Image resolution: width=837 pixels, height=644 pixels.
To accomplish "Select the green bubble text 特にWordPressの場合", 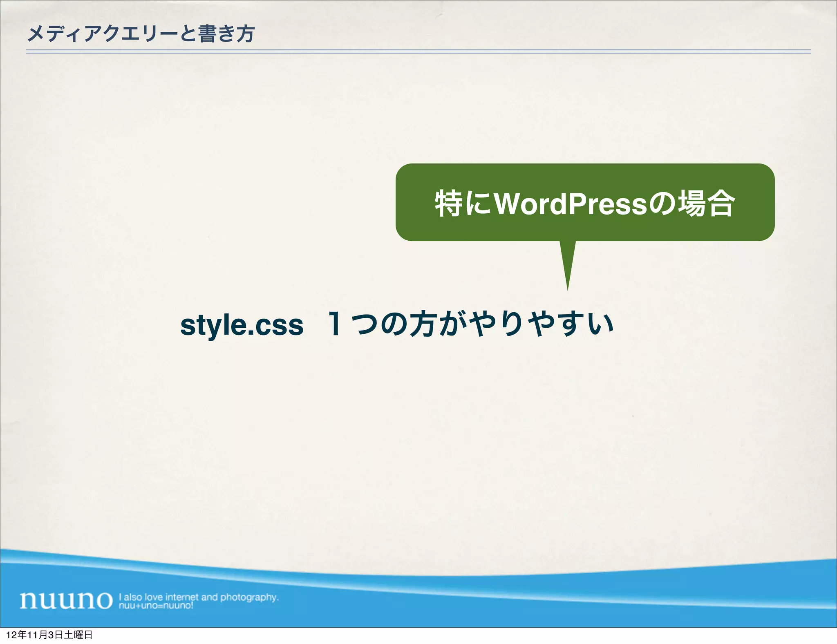I will point(585,203).
